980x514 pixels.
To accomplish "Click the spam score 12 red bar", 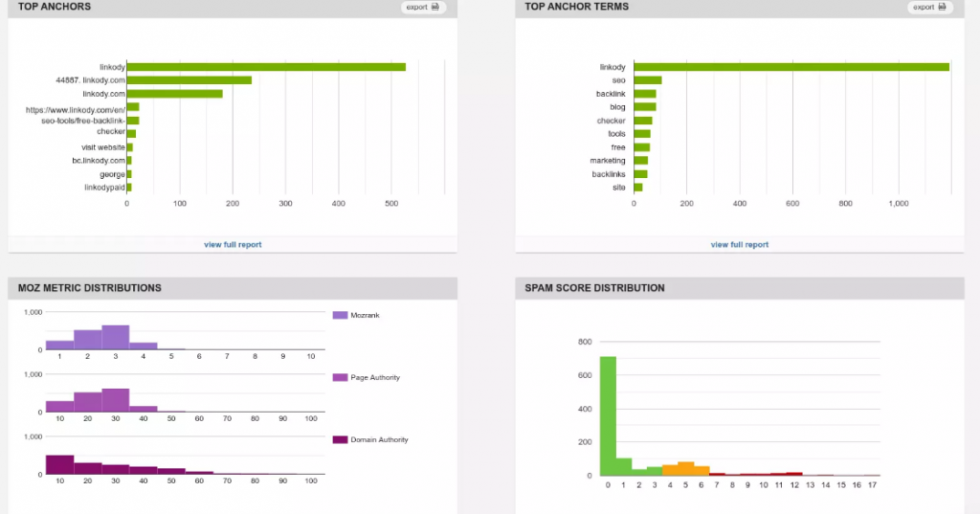I will (x=794, y=474).
